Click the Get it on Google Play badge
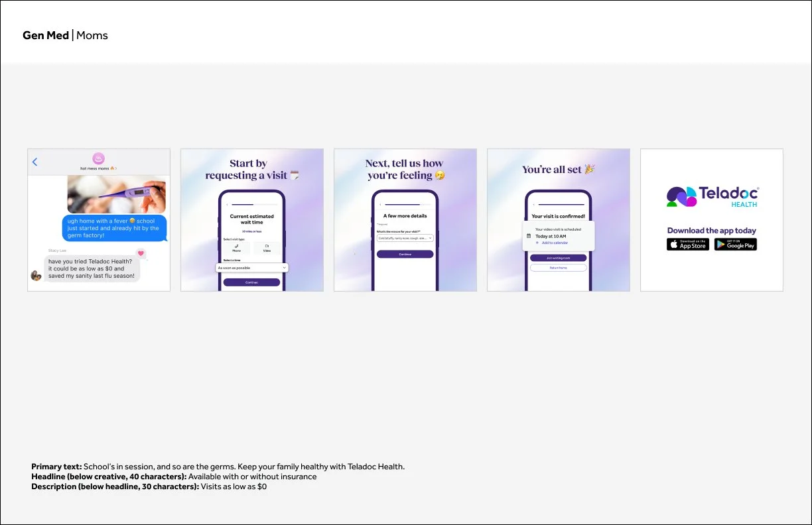Viewport: 812px width, 525px height. click(736, 245)
